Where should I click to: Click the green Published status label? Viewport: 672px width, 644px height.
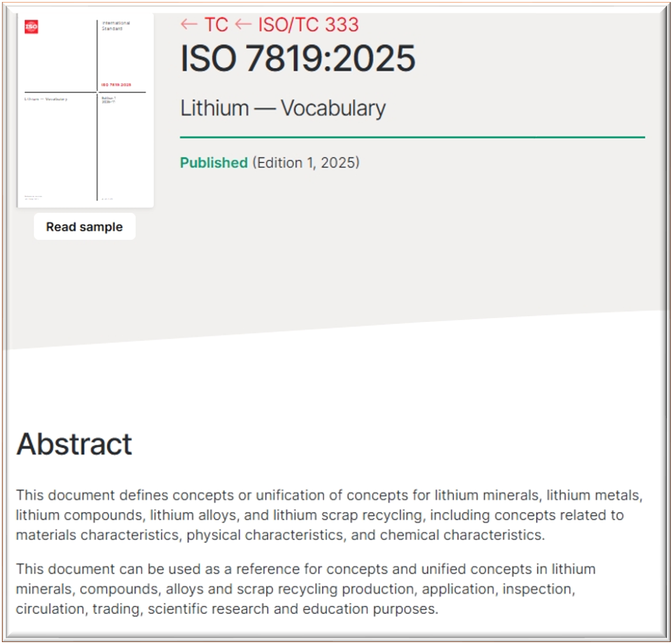point(214,163)
